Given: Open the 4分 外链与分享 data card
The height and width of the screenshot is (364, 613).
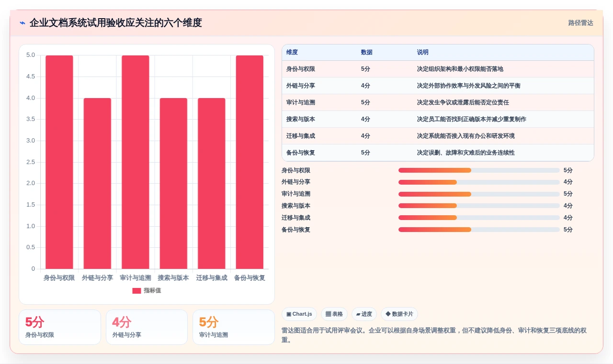Looking at the screenshot, I should pos(147,327).
